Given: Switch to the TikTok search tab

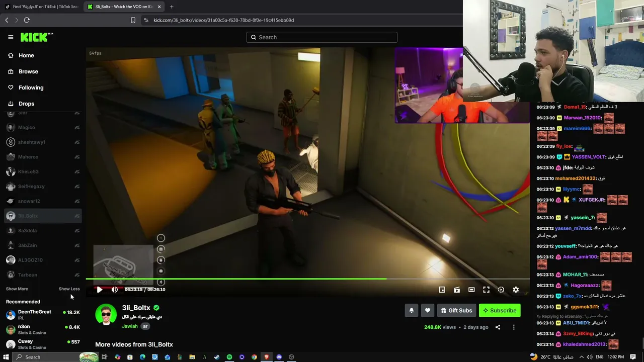Looking at the screenshot, I should [x=41, y=7].
